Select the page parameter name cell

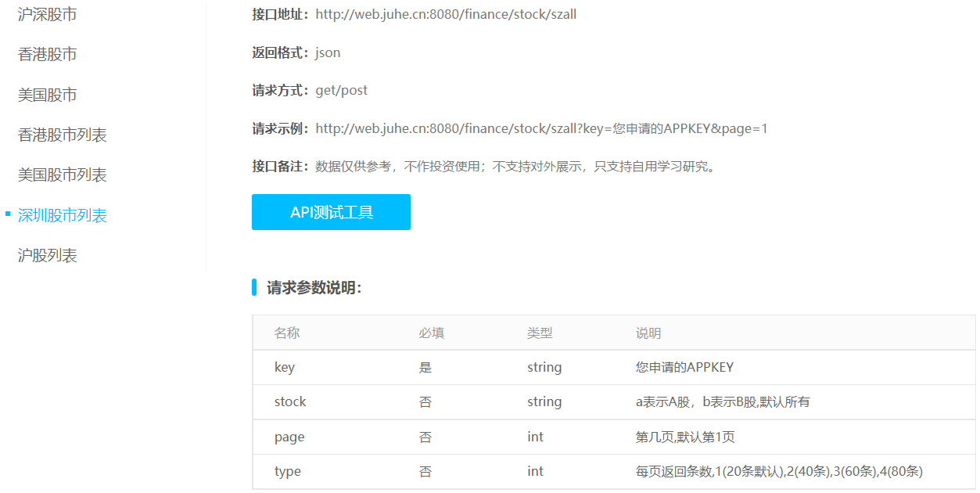pos(289,437)
